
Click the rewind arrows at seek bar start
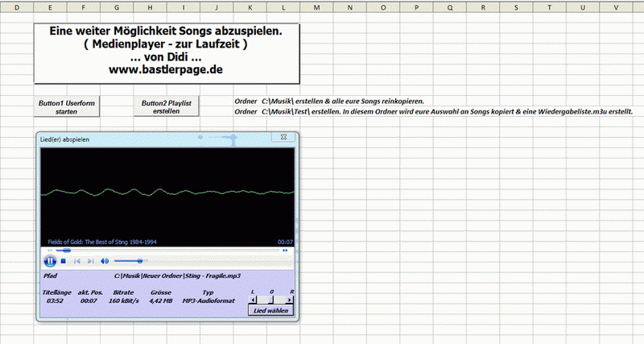(50, 251)
